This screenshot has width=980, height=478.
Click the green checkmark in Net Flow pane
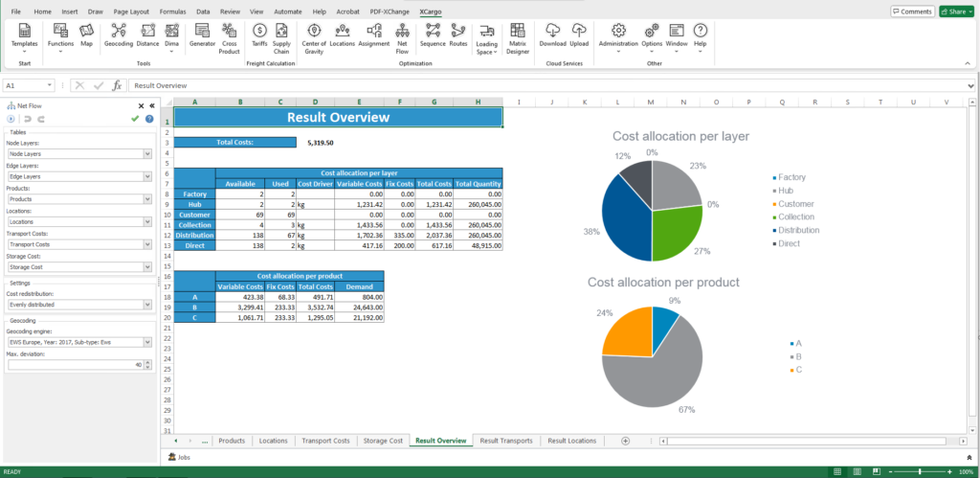click(135, 119)
